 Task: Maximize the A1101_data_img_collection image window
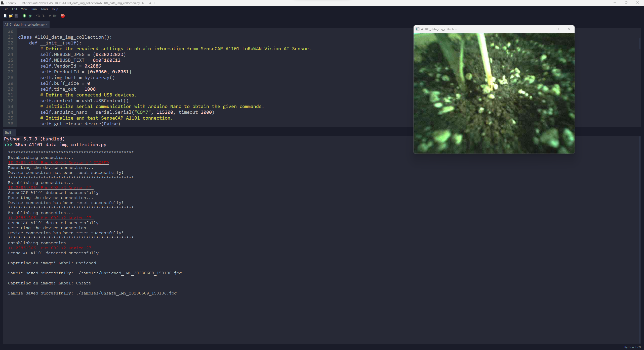[557, 29]
